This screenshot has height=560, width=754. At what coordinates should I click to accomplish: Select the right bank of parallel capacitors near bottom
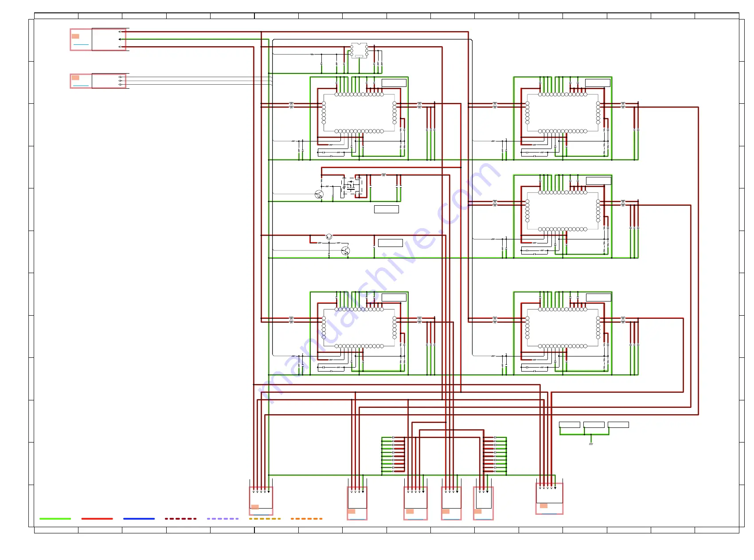495,454
